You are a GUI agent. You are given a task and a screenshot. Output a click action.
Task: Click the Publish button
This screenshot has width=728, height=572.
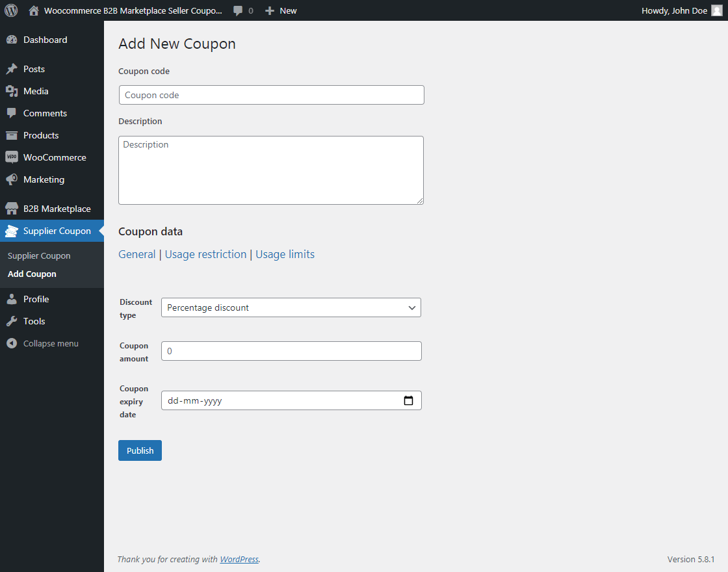pos(140,450)
